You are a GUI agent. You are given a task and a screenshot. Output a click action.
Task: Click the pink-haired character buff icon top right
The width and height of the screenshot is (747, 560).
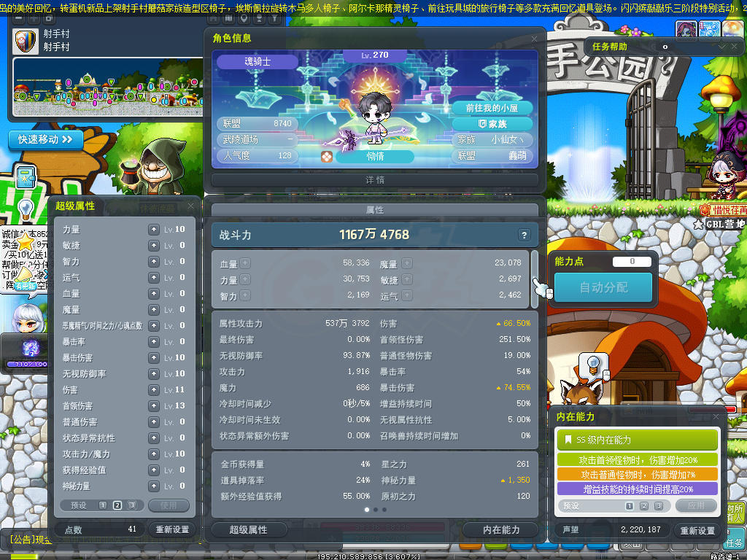click(686, 30)
